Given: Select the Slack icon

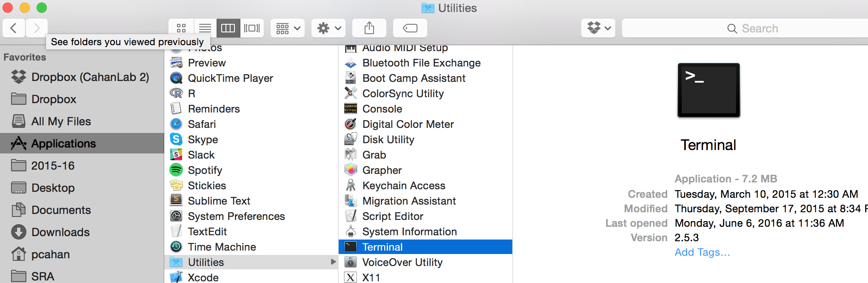Looking at the screenshot, I should pos(176,155).
